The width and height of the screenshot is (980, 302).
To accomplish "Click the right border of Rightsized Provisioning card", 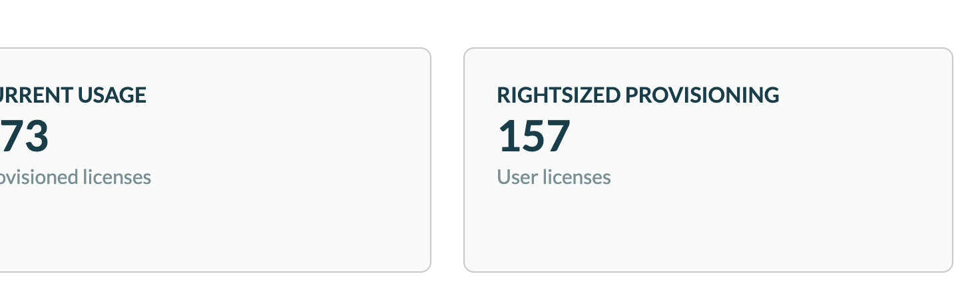I will 953,160.
